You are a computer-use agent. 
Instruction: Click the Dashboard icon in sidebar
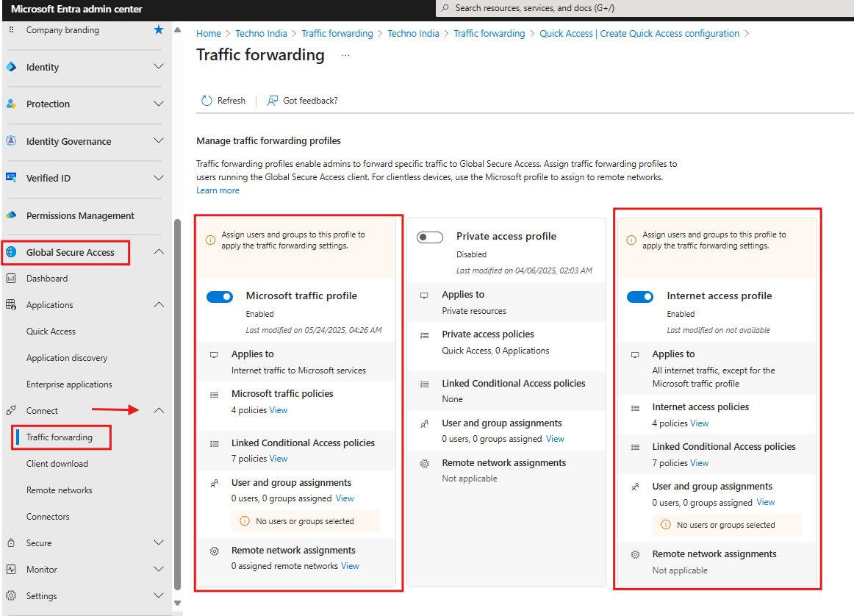[x=11, y=279]
